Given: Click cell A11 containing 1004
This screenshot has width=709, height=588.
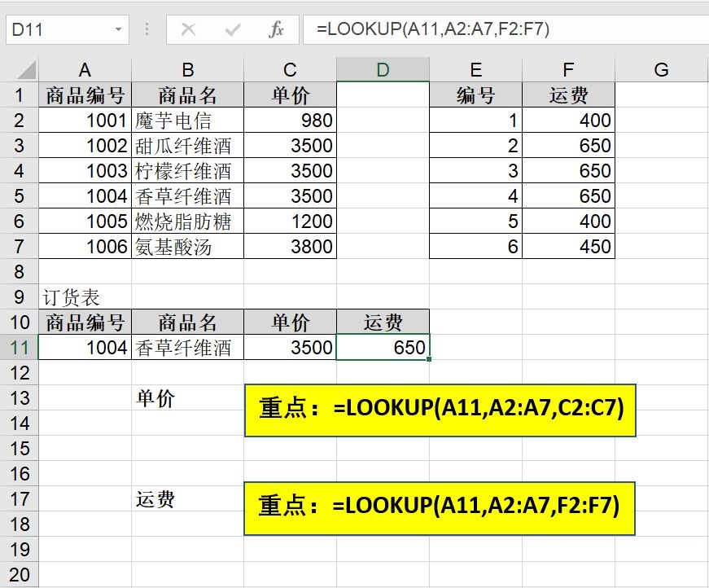Looking at the screenshot, I should (85, 348).
